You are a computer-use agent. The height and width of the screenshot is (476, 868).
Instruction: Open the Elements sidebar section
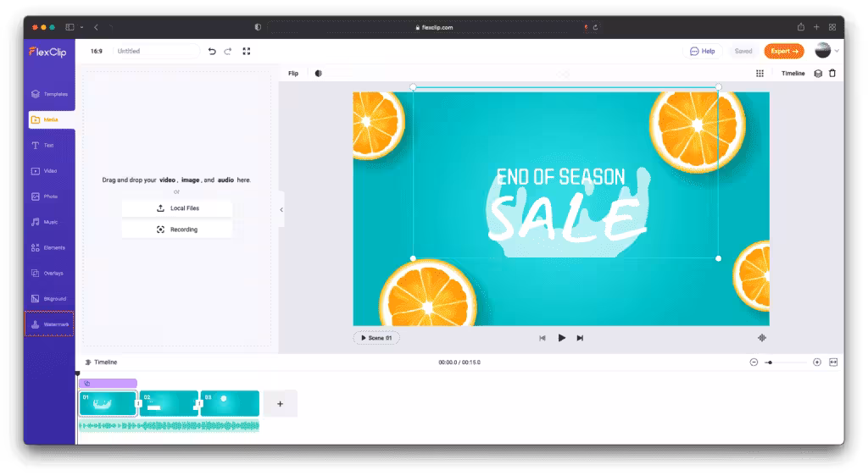coord(50,247)
